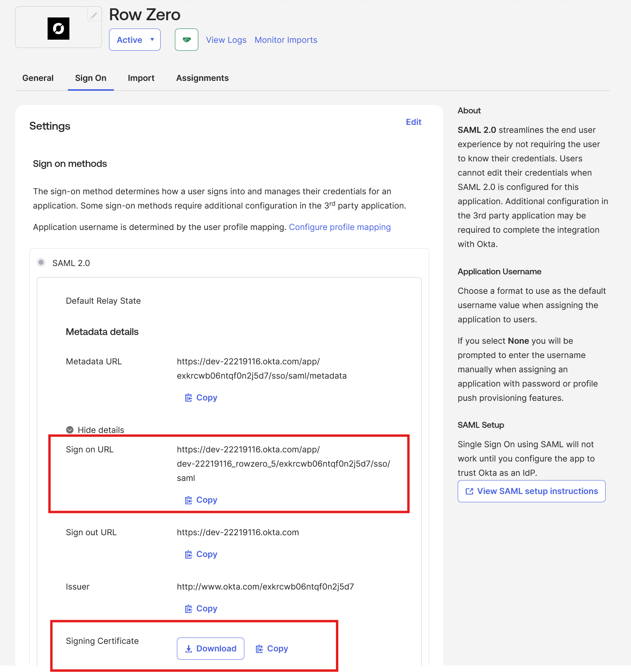
Task: Select the SAML 2.0 radio button
Action: (x=41, y=262)
